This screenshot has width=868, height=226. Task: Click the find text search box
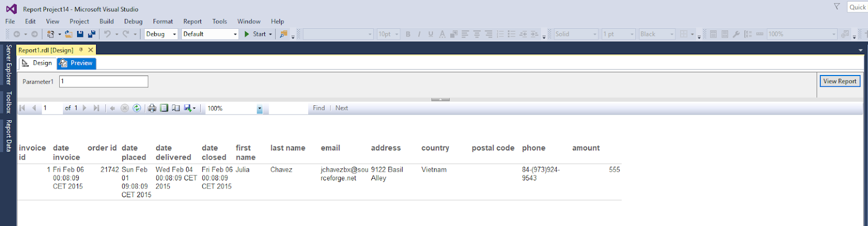[288, 109]
